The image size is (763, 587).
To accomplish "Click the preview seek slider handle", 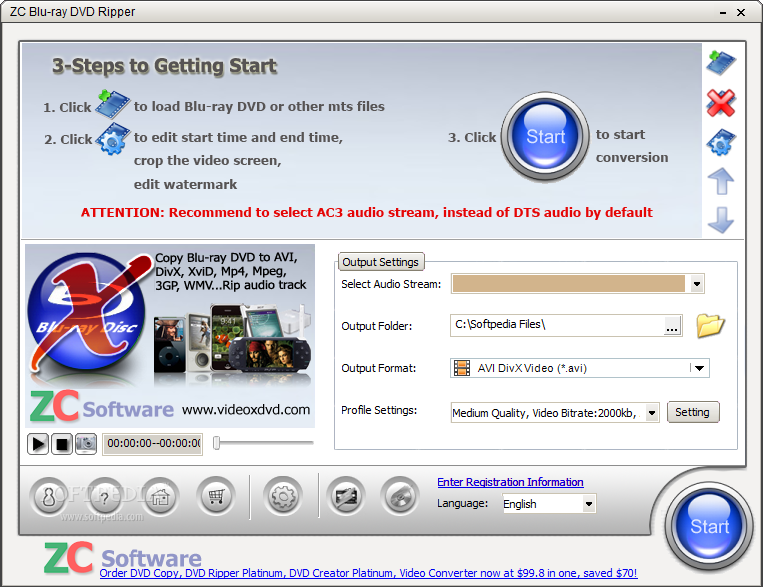I will 217,443.
